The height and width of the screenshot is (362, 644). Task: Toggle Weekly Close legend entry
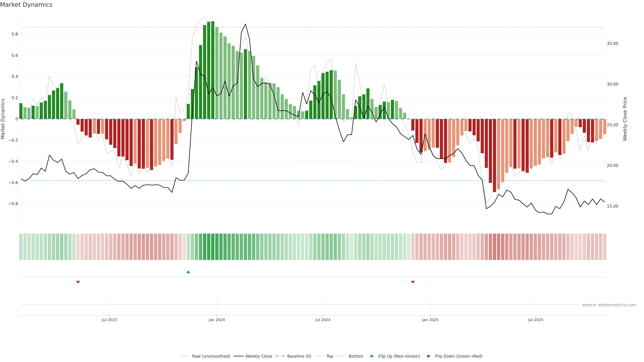[x=258, y=356]
